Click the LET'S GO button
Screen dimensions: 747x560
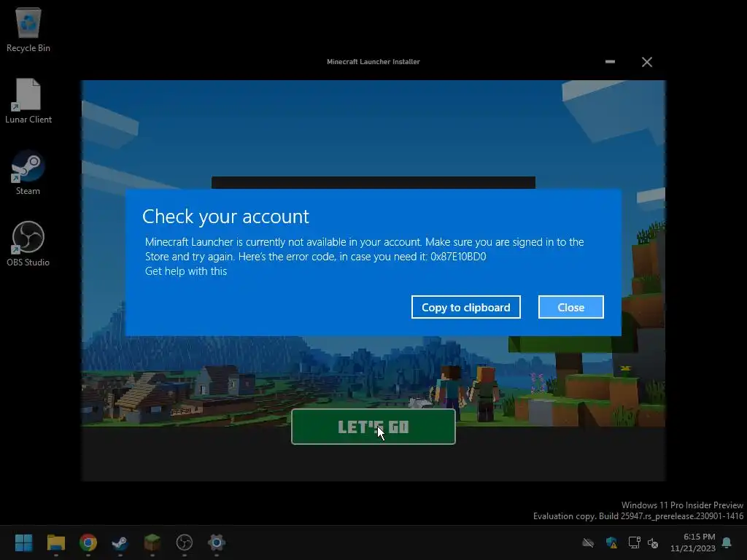click(x=373, y=427)
